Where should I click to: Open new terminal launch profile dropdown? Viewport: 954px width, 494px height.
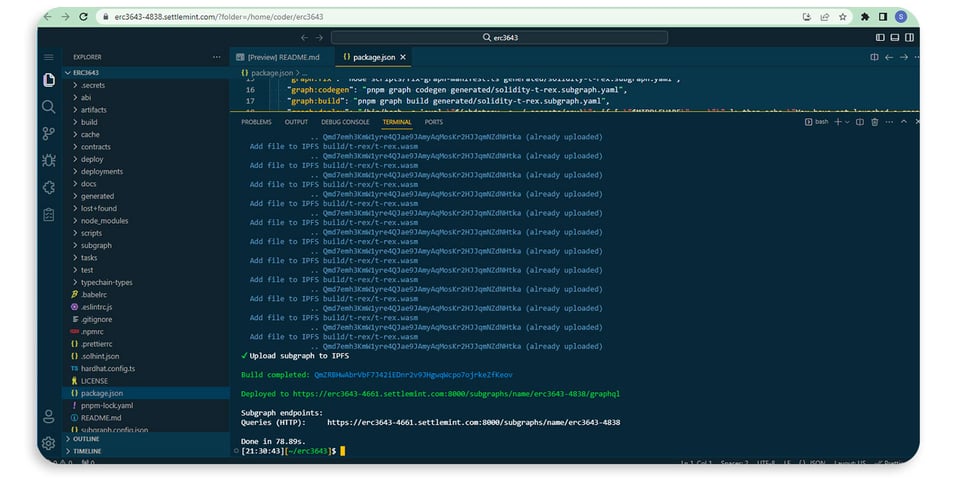(848, 122)
